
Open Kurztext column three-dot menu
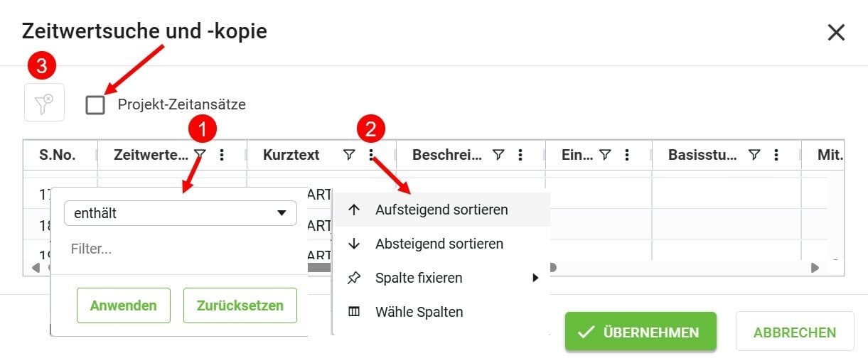(x=370, y=154)
